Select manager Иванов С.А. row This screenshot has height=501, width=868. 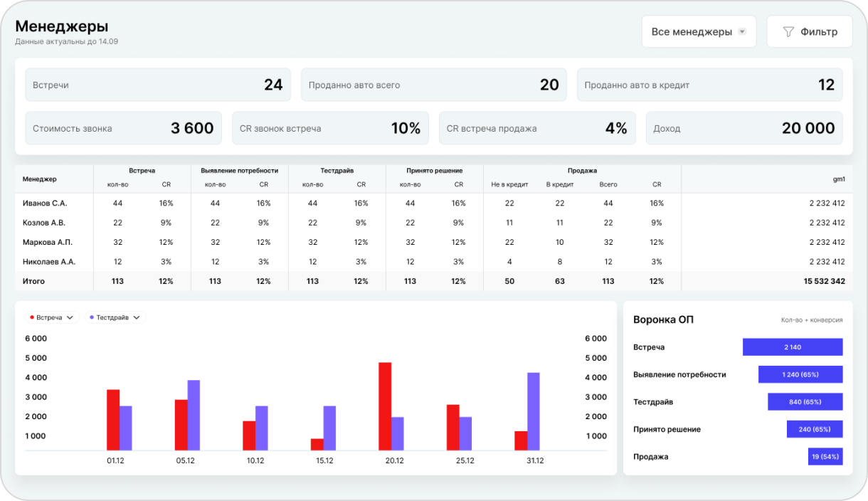coord(433,204)
